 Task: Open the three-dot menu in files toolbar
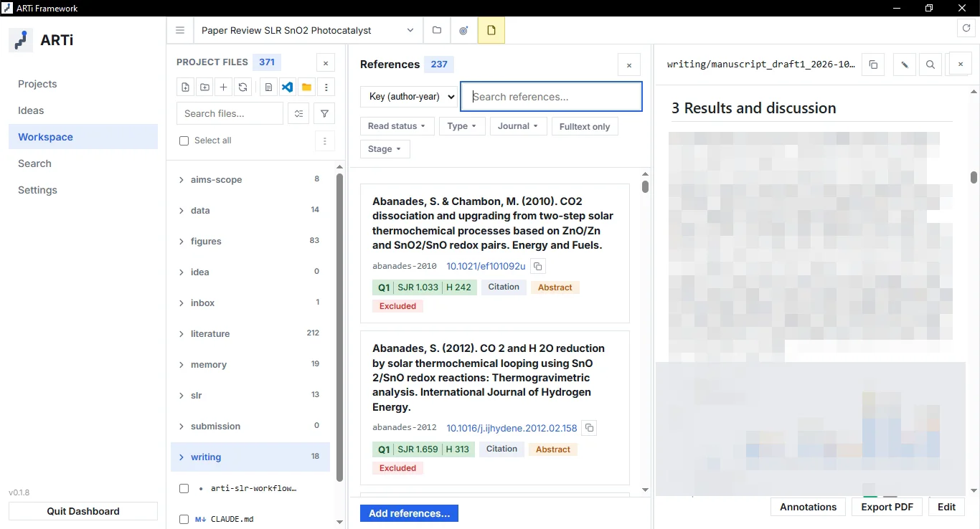point(326,87)
